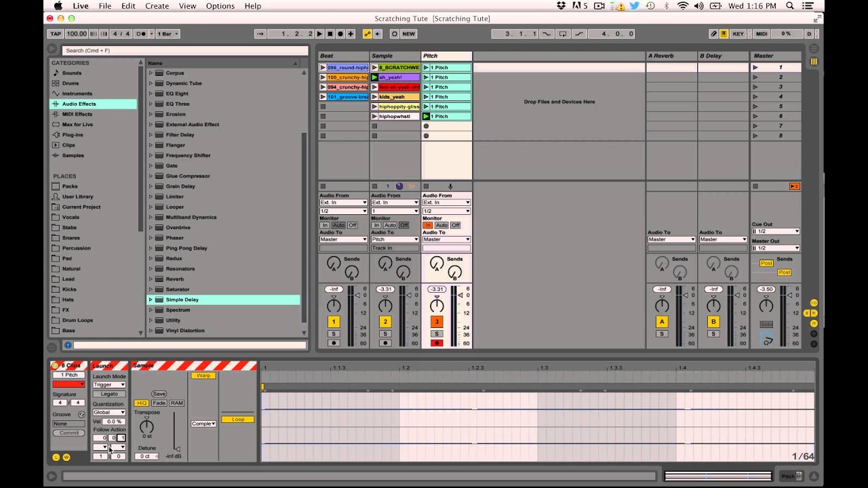
Task: Disable the Loop switch for the clip
Action: click(237, 420)
